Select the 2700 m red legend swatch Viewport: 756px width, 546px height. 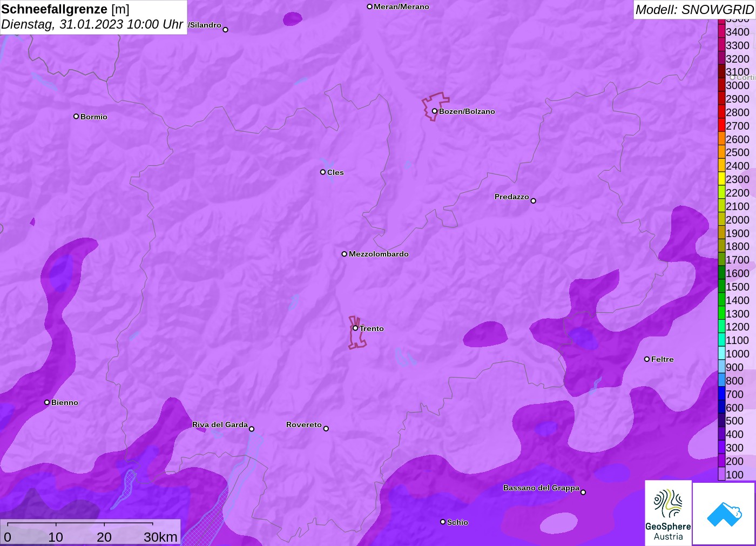pyautogui.click(x=721, y=125)
